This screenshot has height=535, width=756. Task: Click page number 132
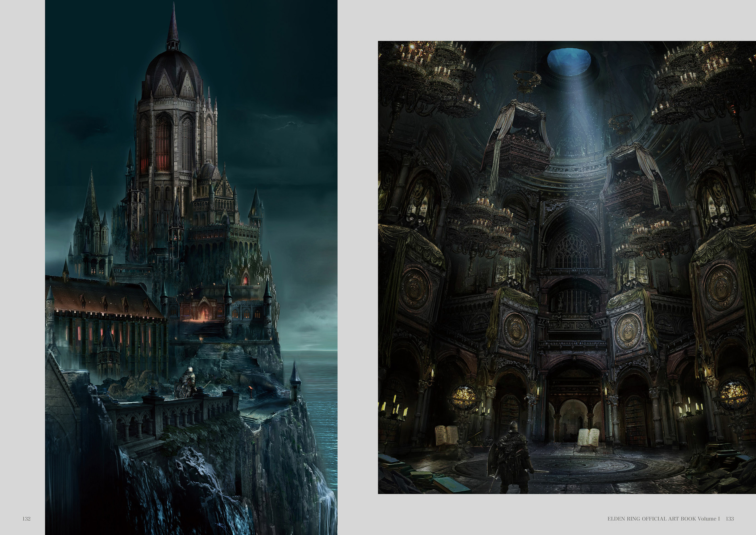coord(26,518)
